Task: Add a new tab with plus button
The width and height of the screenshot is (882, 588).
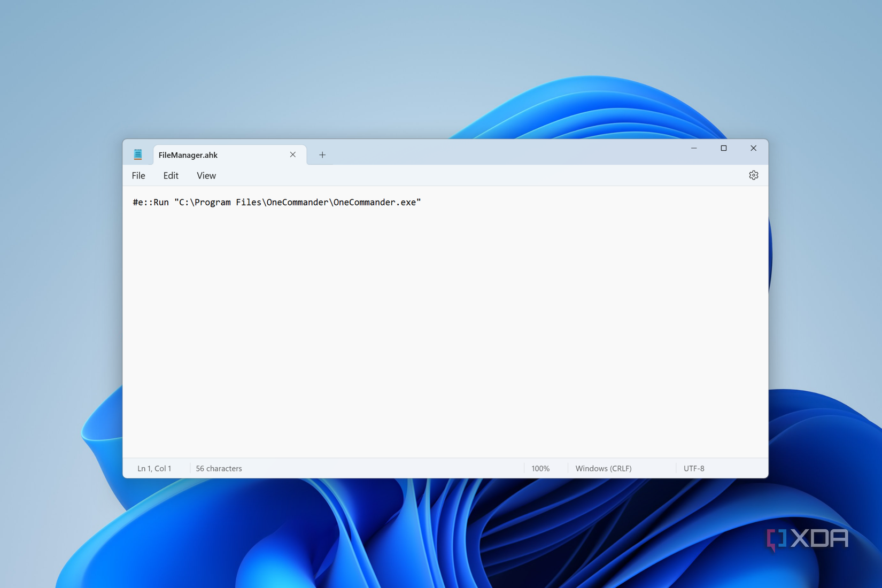Action: click(322, 155)
